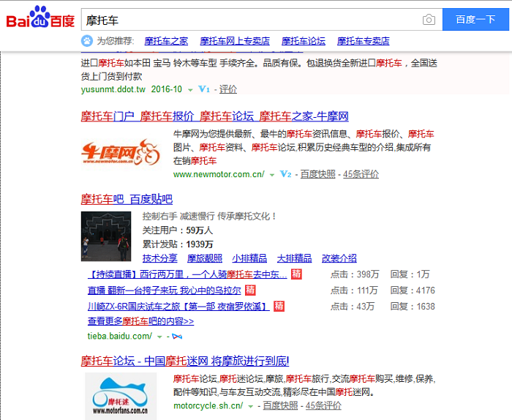Open camera image search icon
The width and height of the screenshot is (512, 420).
tap(429, 20)
